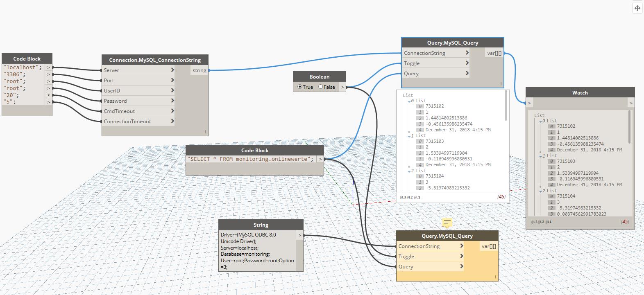The width and height of the screenshot is (644, 295).
Task: Click the Toggle chevron on the upper Query.MySQL_Query node
Action: click(x=467, y=63)
